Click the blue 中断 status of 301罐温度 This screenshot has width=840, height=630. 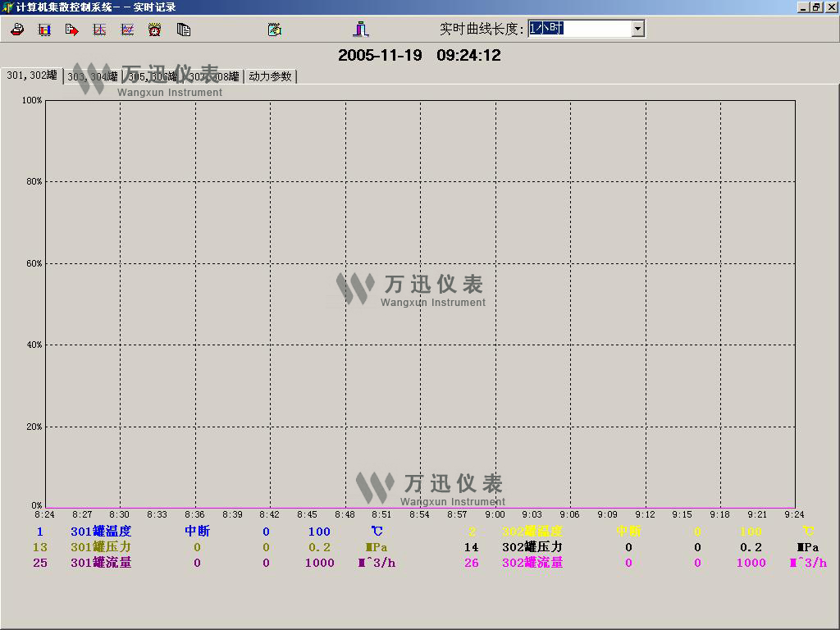197,531
